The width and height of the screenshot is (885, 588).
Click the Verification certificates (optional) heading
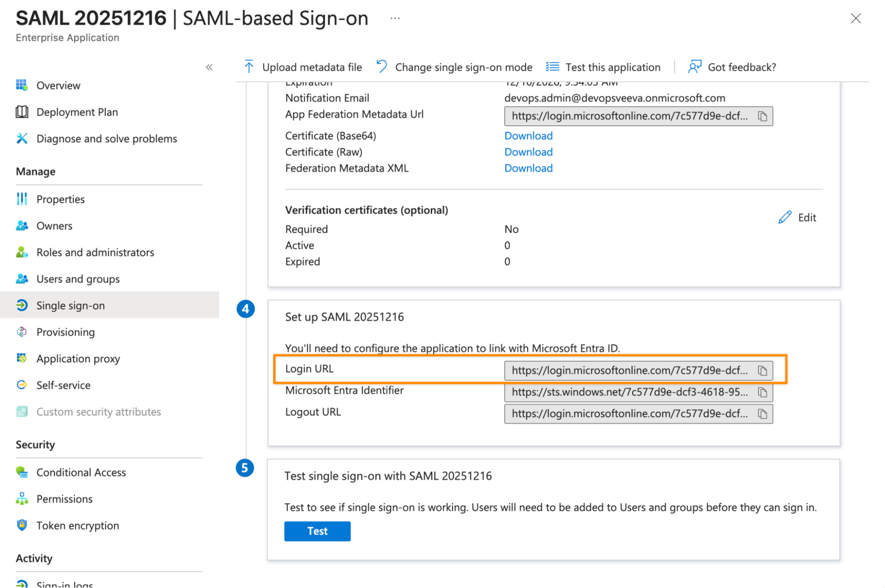366,210
